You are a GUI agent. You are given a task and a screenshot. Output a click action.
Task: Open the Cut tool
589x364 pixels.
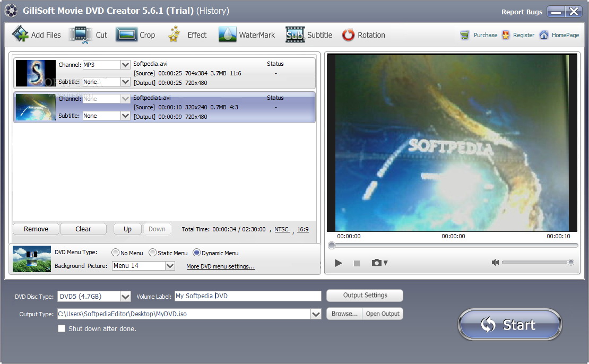(x=89, y=35)
